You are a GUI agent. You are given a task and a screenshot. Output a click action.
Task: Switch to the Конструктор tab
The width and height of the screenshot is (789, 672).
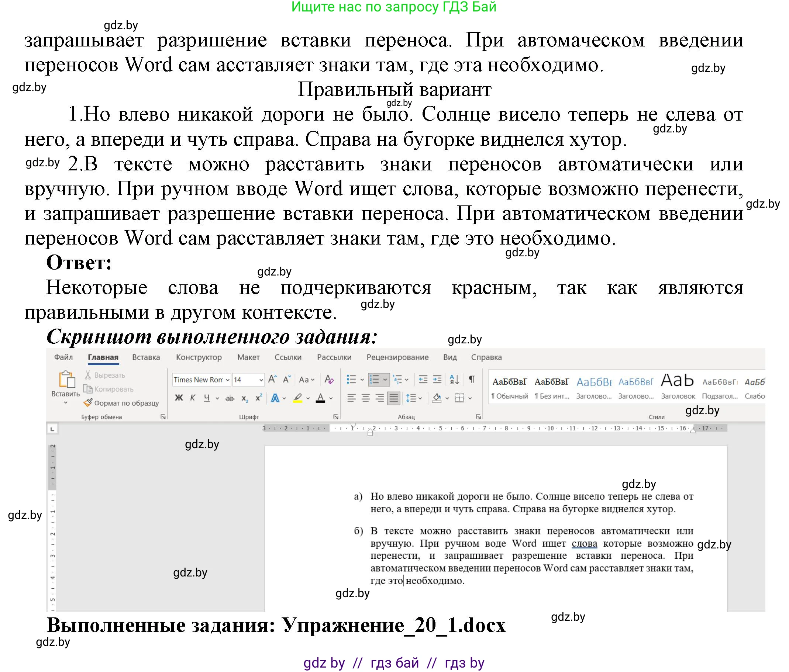coord(199,357)
